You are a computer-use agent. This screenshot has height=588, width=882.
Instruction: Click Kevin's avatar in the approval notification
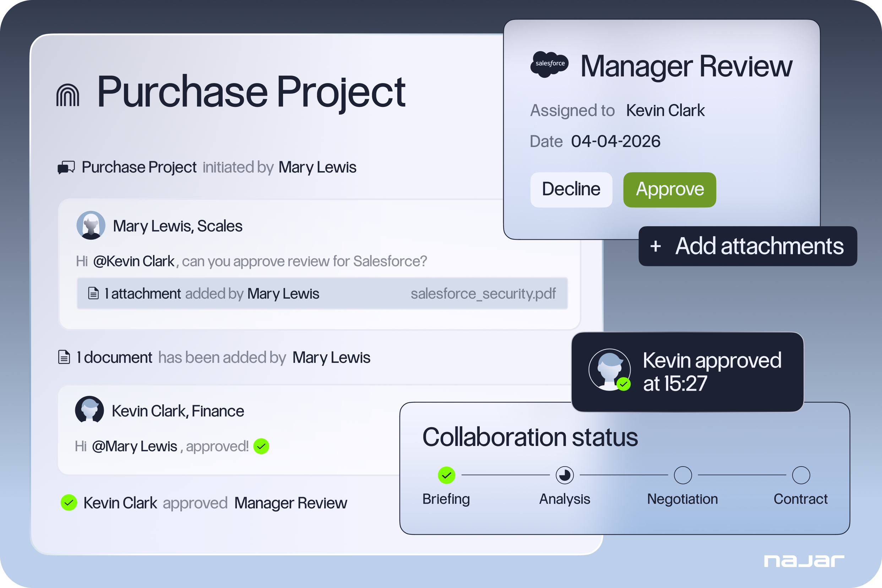tap(609, 370)
